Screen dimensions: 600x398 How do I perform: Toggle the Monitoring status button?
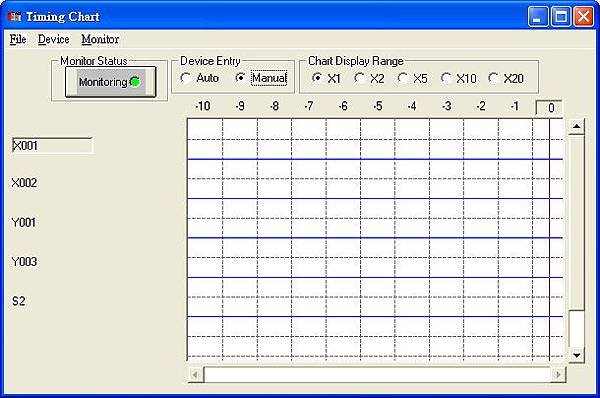coord(111,82)
